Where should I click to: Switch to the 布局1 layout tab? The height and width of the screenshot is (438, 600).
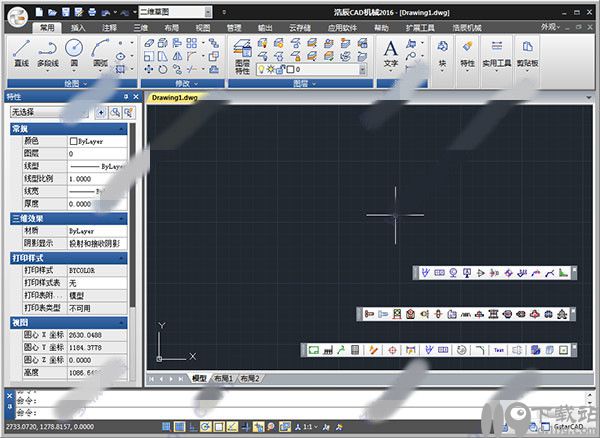pos(223,379)
